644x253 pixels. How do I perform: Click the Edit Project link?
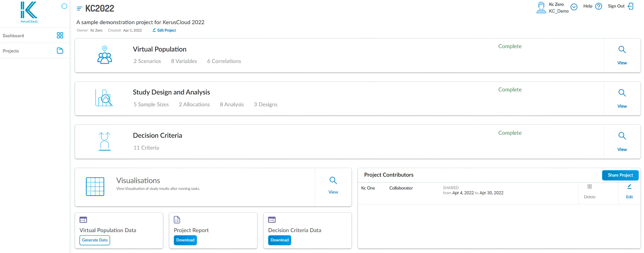pos(166,30)
